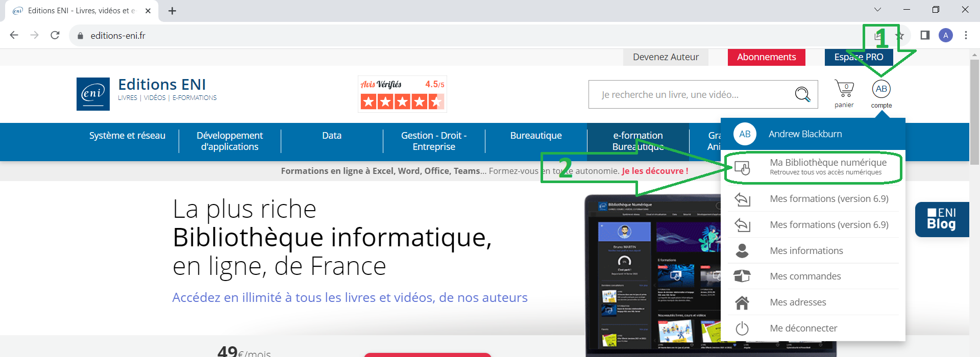The width and height of the screenshot is (980, 357).
Task: Open a new browser tab
Action: [x=173, y=11]
